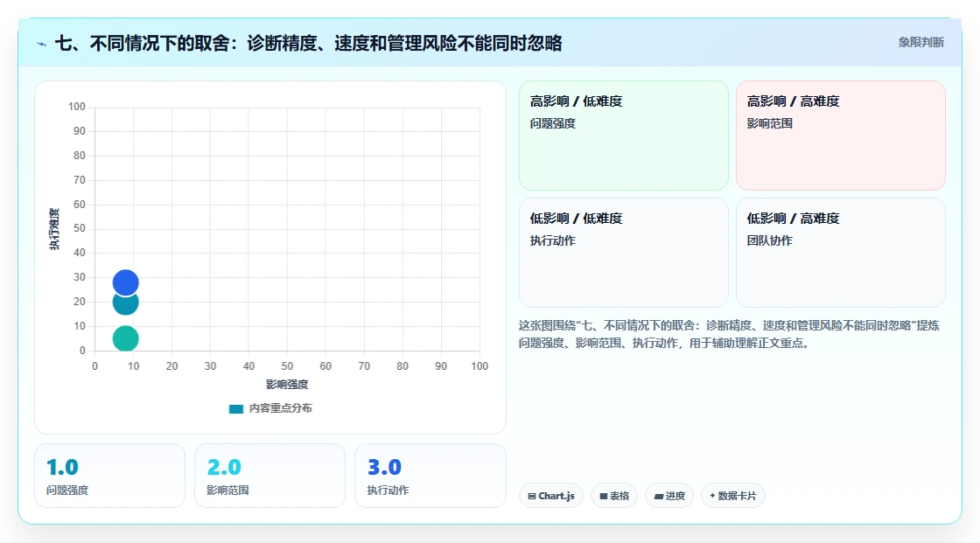The height and width of the screenshot is (543, 980).
Task: Toggle the 内容重点分布 legend color swatch
Action: point(235,408)
